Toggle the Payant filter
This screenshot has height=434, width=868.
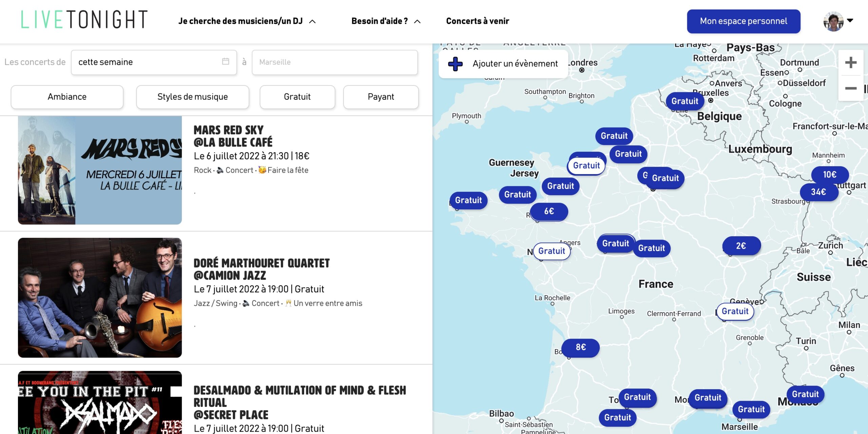[381, 97]
